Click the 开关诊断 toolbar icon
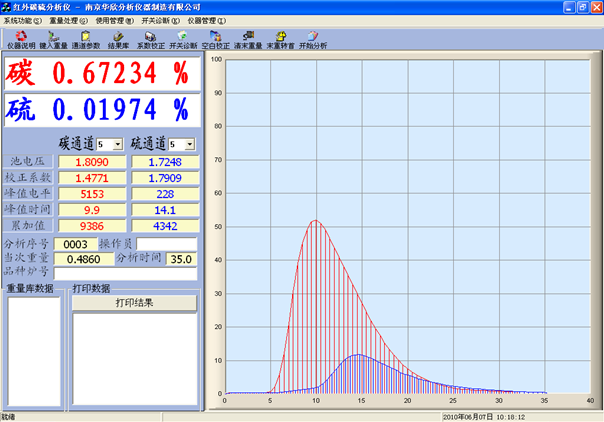604x422 pixels. pos(183,39)
